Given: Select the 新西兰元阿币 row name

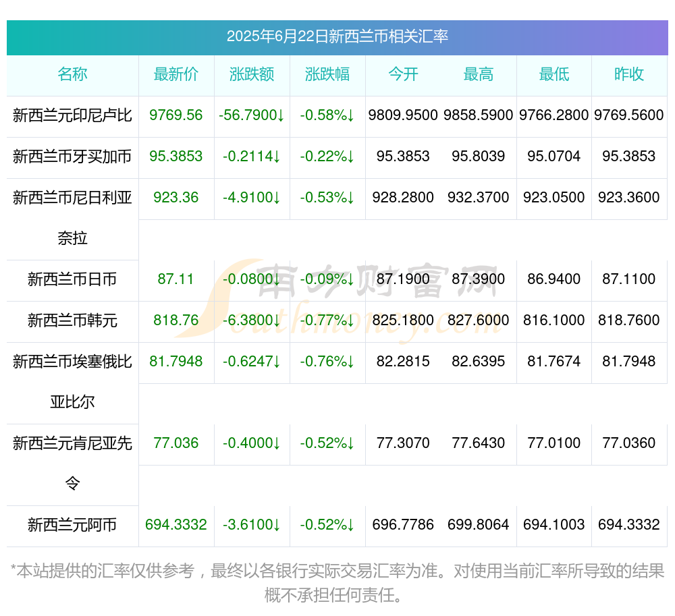Looking at the screenshot, I should 72,525.
